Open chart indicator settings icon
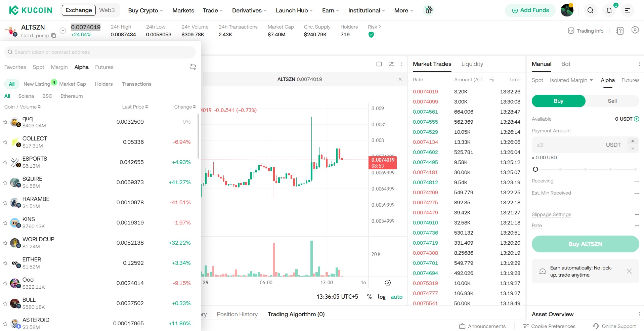Image resolution: width=644 pixels, height=331 pixels. click(x=391, y=64)
